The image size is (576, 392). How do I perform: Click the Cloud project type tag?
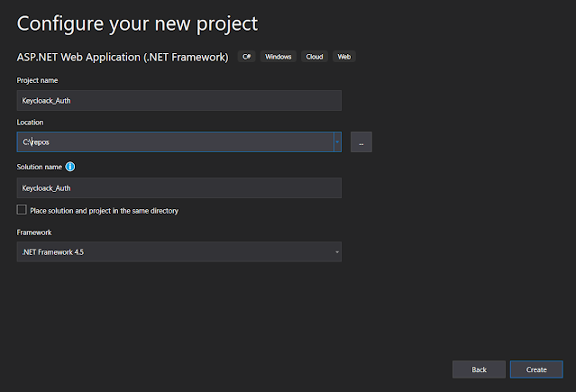click(x=314, y=57)
